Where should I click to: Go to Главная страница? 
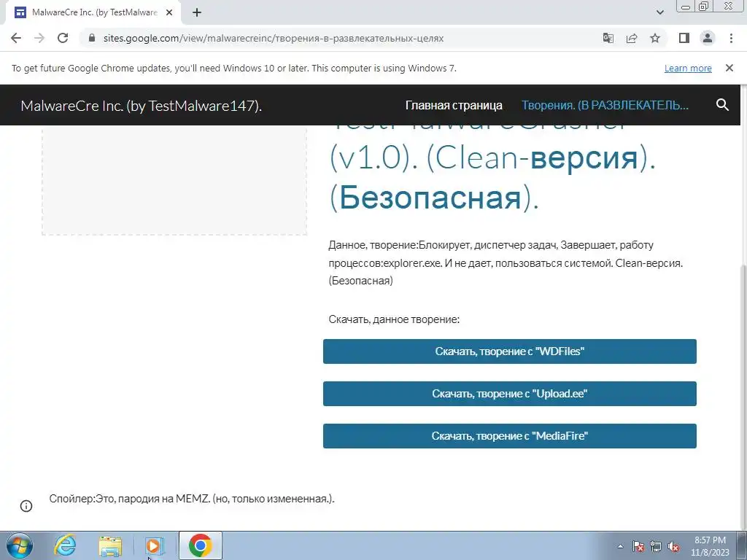[454, 105]
